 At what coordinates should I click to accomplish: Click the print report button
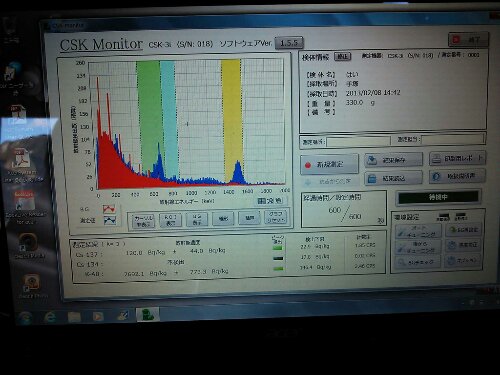(457, 159)
